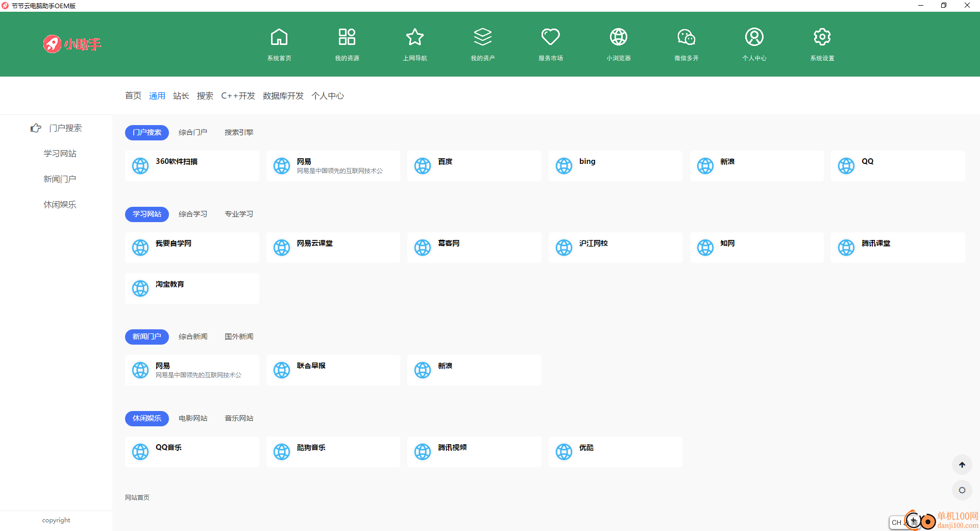Switch to 站长 tab
Screen dimensions: 980x531
(181, 95)
